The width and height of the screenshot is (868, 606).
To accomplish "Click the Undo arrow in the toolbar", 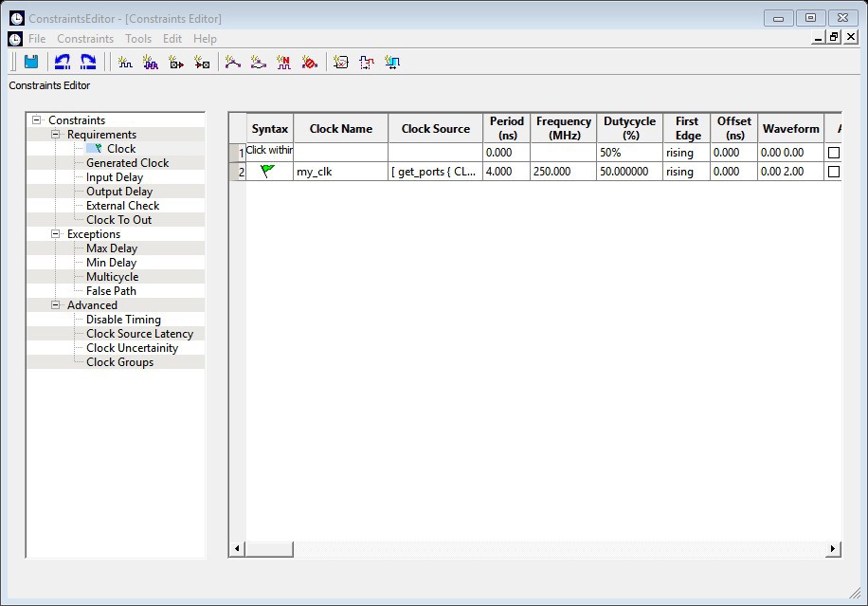I will (63, 62).
